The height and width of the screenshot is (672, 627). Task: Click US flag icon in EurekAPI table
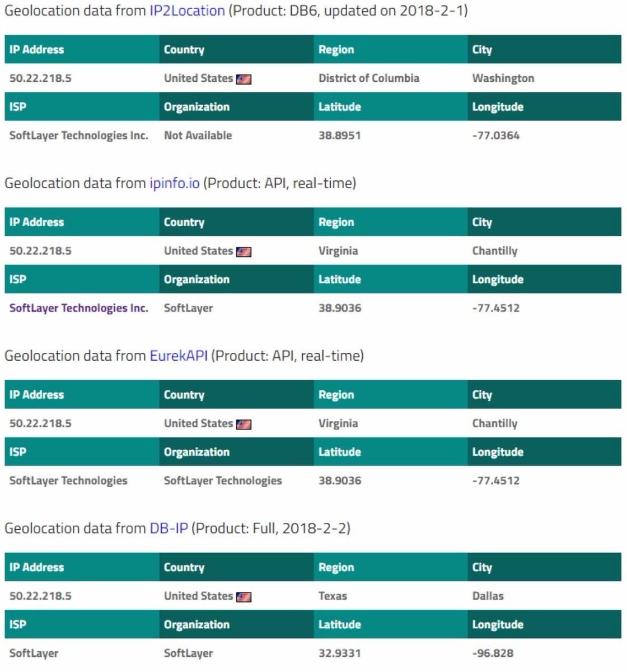(244, 424)
